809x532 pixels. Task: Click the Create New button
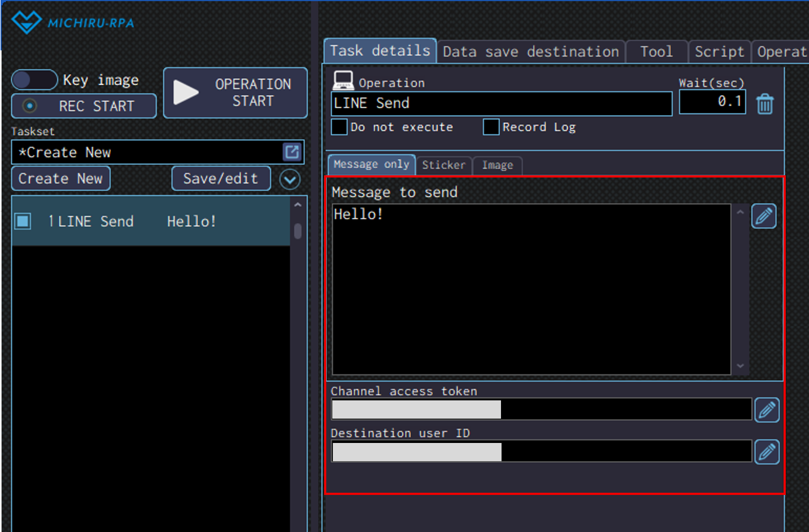(x=61, y=179)
